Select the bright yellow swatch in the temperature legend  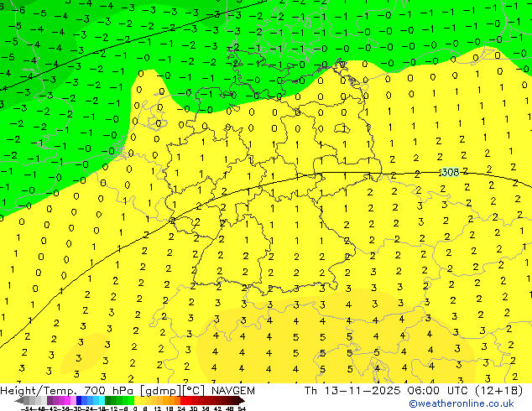tap(137, 400)
